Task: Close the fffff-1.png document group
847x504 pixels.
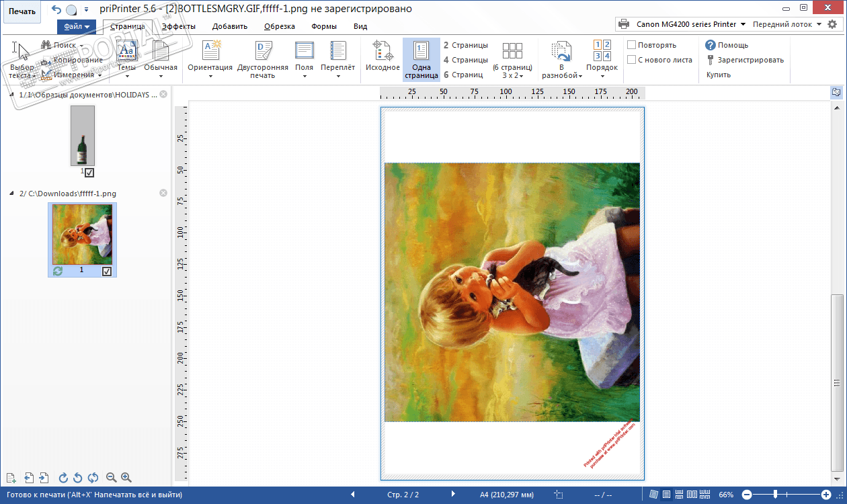Action: (x=163, y=194)
